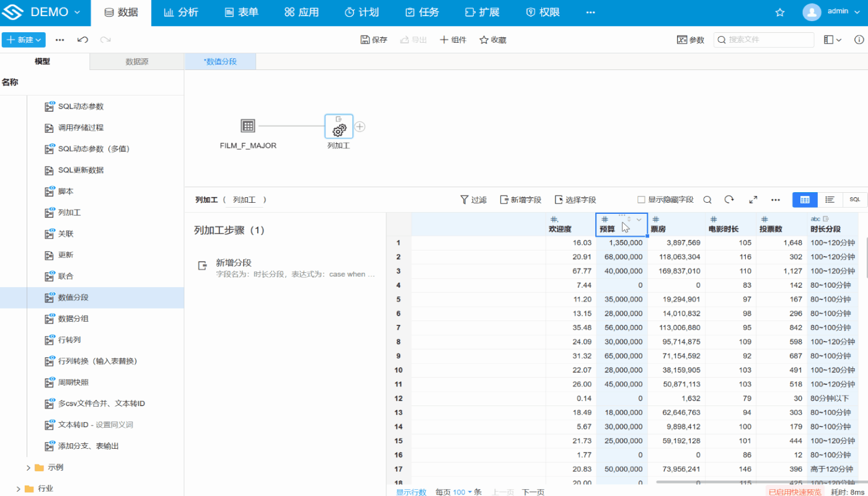Viewport: 868px width, 496px height.
Task: Open the 分析 top menu
Action: (x=181, y=12)
